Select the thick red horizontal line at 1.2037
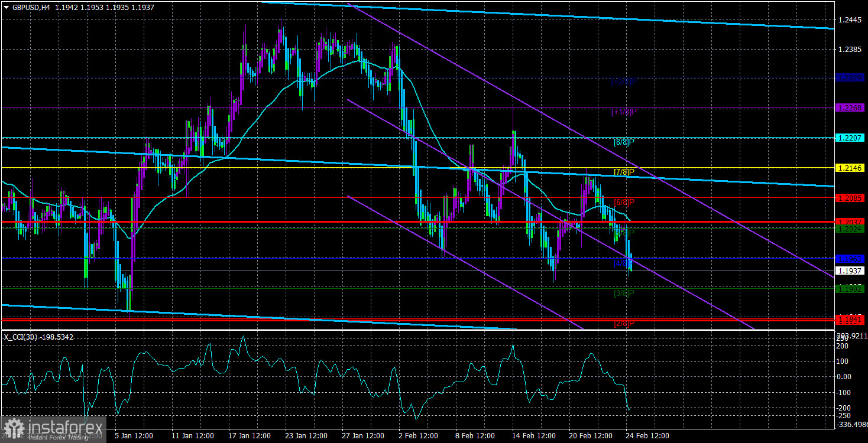The image size is (868, 443). pyautogui.click(x=417, y=222)
